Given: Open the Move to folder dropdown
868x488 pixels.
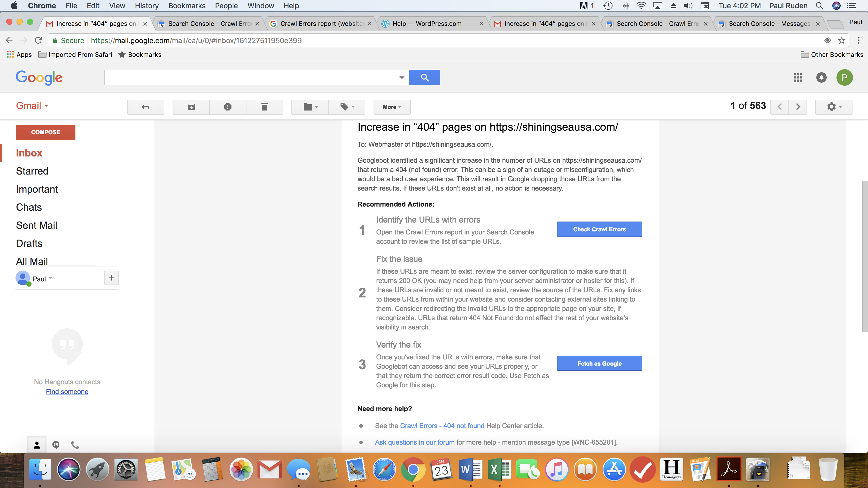Looking at the screenshot, I should (310, 107).
